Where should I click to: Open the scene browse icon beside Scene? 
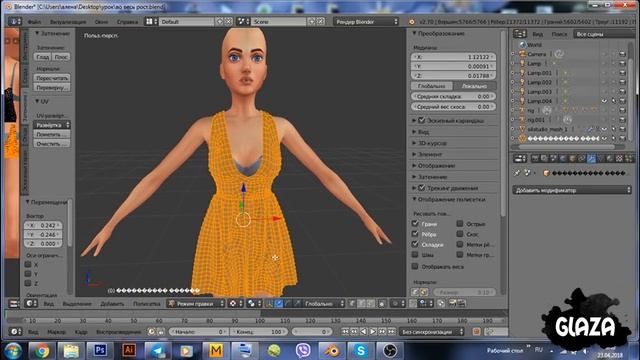pyautogui.click(x=243, y=21)
